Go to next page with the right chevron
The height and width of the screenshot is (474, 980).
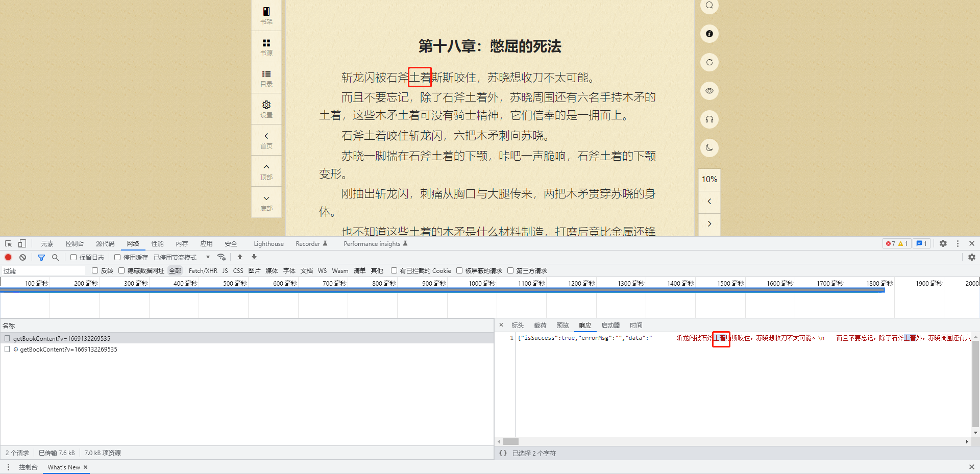[x=709, y=223]
